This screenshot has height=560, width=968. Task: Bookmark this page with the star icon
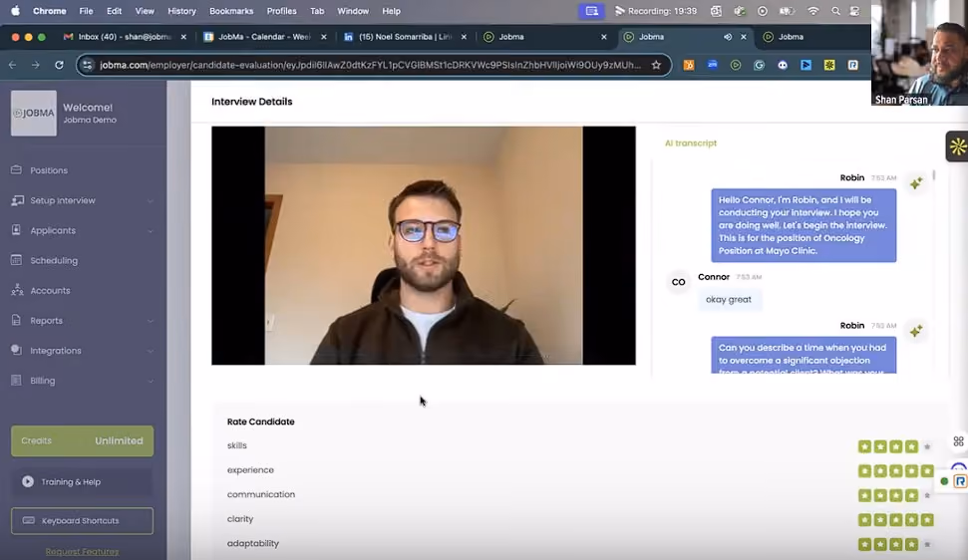[x=656, y=65]
